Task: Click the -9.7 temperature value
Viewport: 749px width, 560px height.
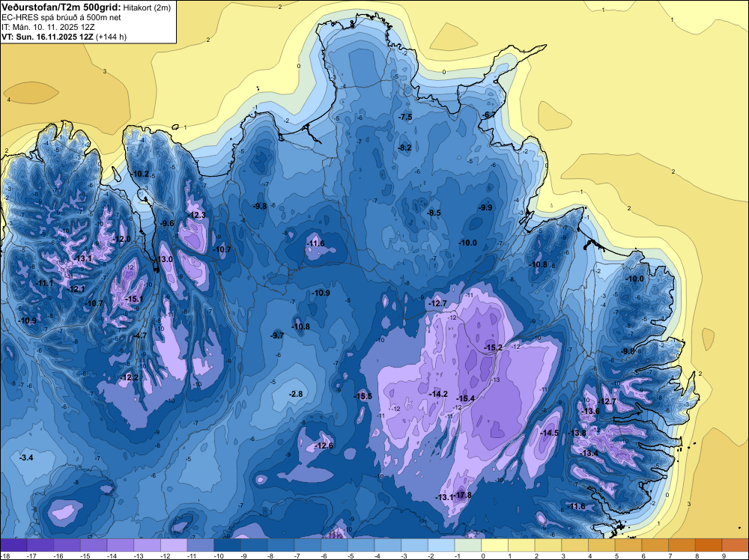Action: pos(277,335)
